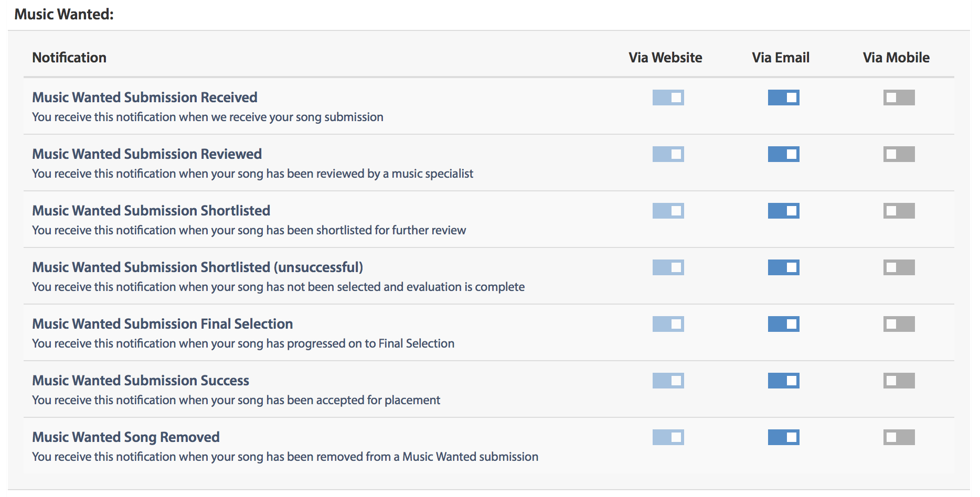Toggle website switch for Submission Shortlisted
Screen dimensions: 980x497
668,211
